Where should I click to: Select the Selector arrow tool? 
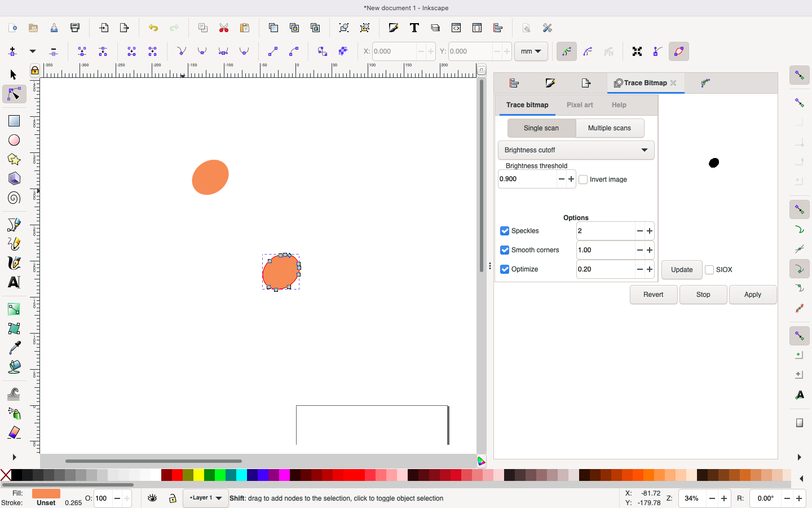(14, 75)
